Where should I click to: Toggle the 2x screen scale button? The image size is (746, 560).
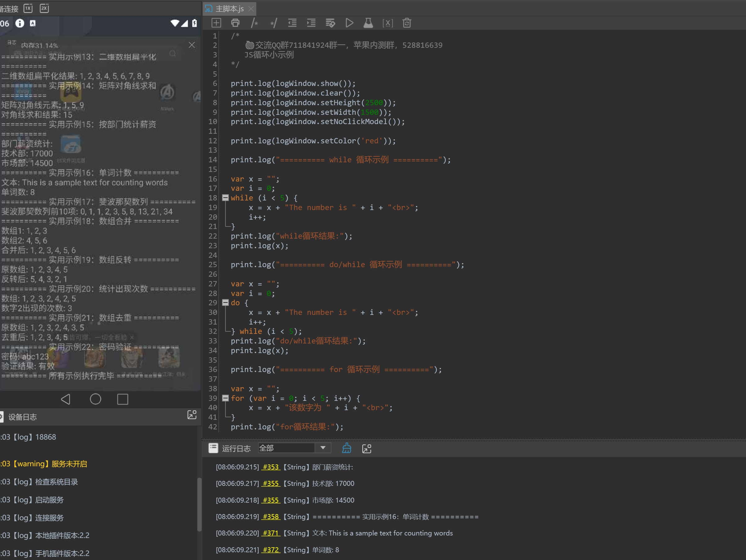click(44, 8)
